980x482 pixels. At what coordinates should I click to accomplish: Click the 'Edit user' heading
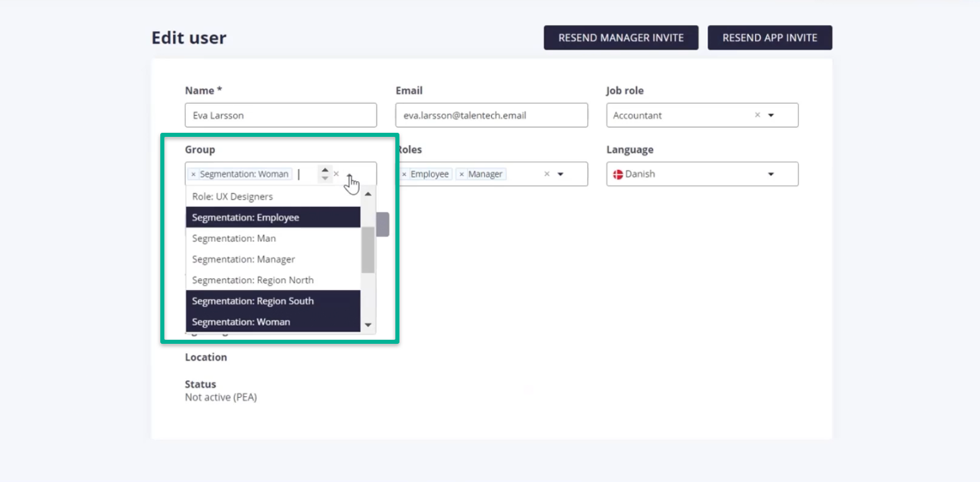(x=189, y=38)
